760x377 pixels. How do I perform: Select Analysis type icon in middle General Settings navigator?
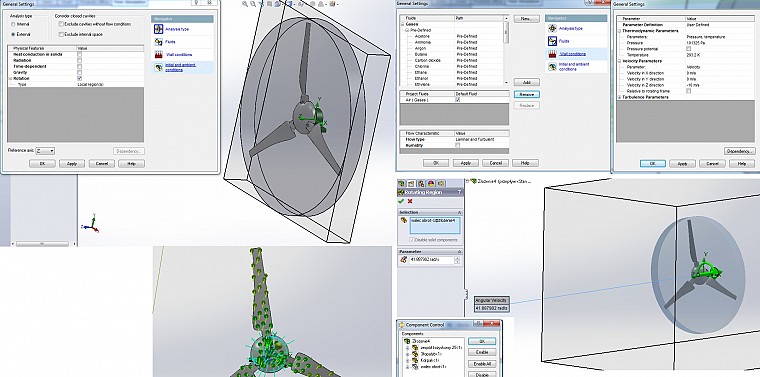pyautogui.click(x=552, y=29)
